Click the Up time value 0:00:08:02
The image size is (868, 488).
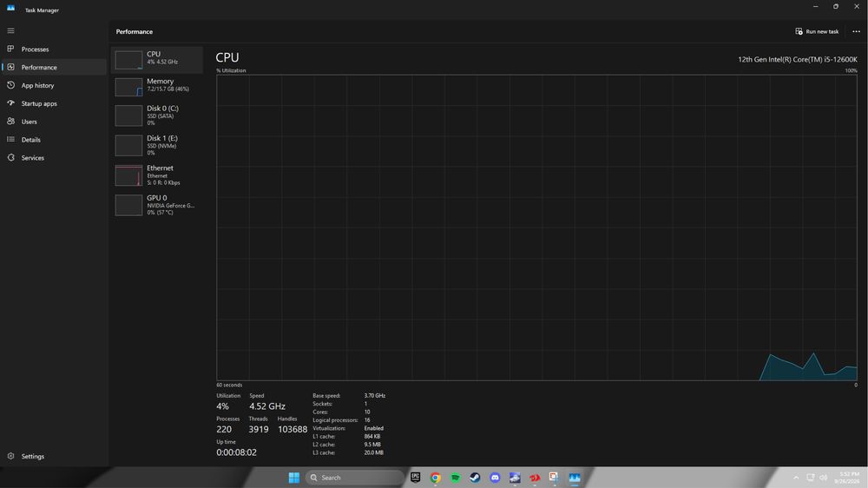[236, 452]
